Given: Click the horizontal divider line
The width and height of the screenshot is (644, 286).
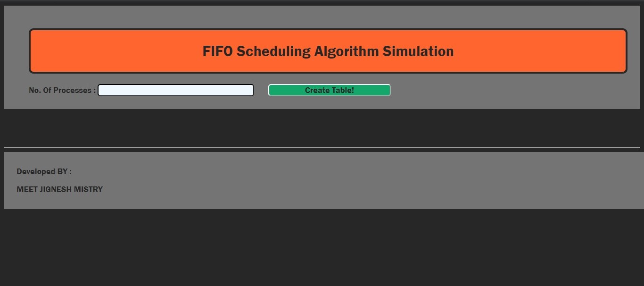Looking at the screenshot, I should 322,148.
